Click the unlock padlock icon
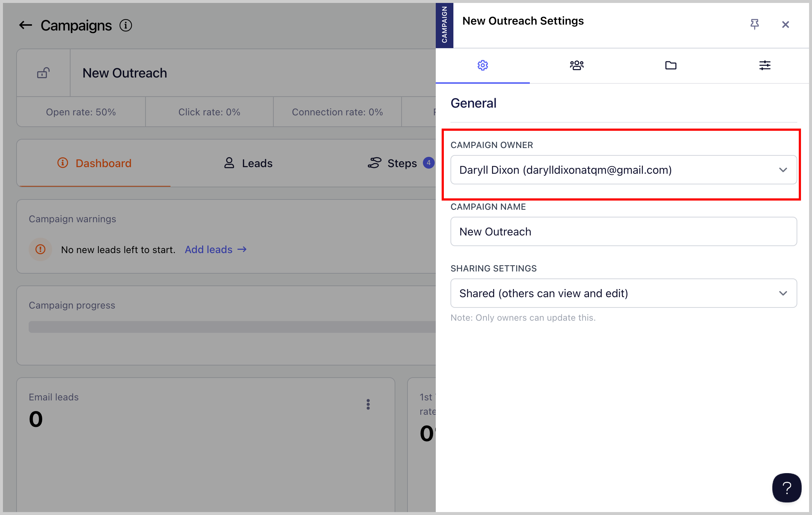Image resolution: width=812 pixels, height=515 pixels. tap(43, 73)
